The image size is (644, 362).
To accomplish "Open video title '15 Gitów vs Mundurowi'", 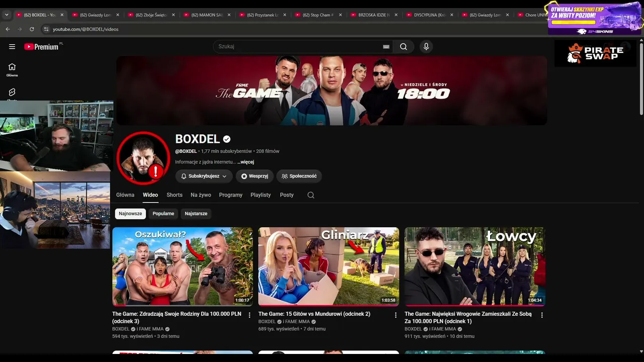I will (x=314, y=314).
